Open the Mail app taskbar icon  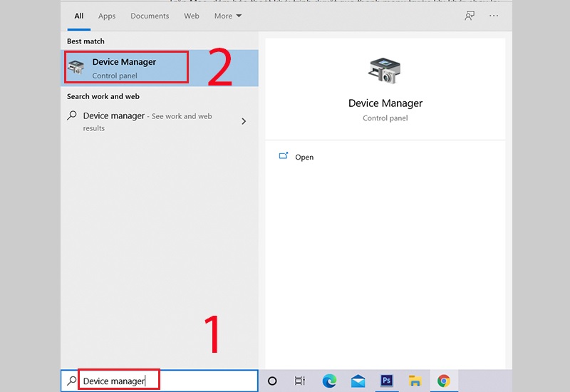358,381
